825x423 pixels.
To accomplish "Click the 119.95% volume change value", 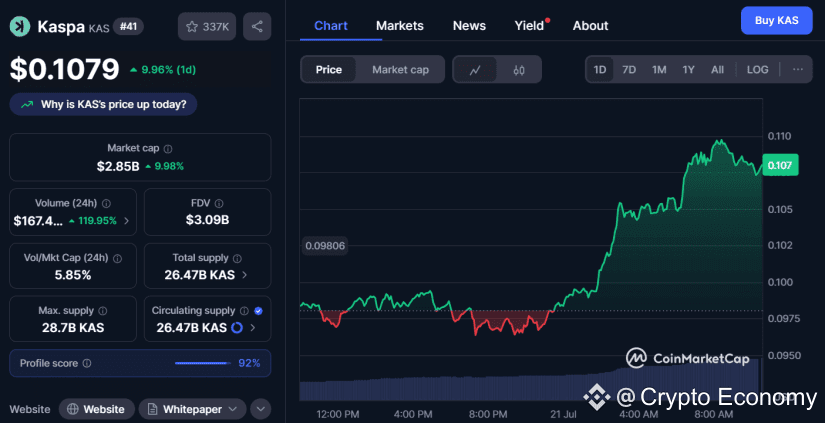I will 93,221.
